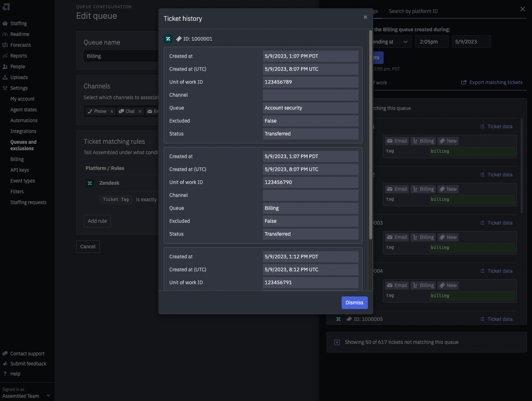Click the first Email tag chip
This screenshot has height=401, width=532.
(x=397, y=141)
